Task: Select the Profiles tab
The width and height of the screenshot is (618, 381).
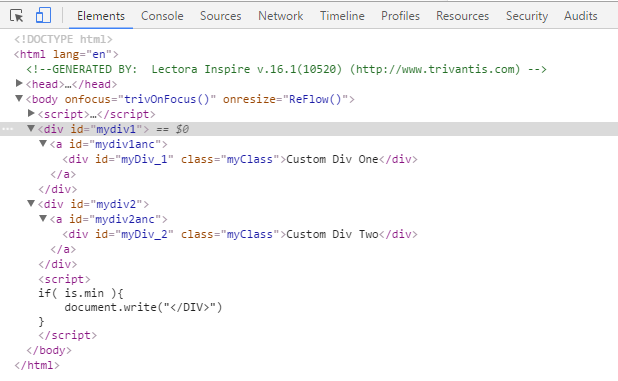Action: click(x=400, y=16)
